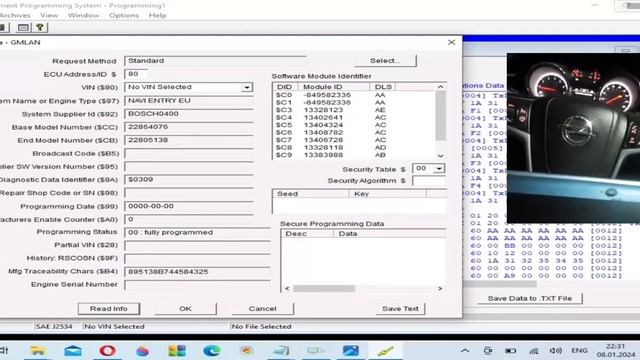This screenshot has width=640, height=360.
Task: Click the Key column header
Action: pos(388,193)
